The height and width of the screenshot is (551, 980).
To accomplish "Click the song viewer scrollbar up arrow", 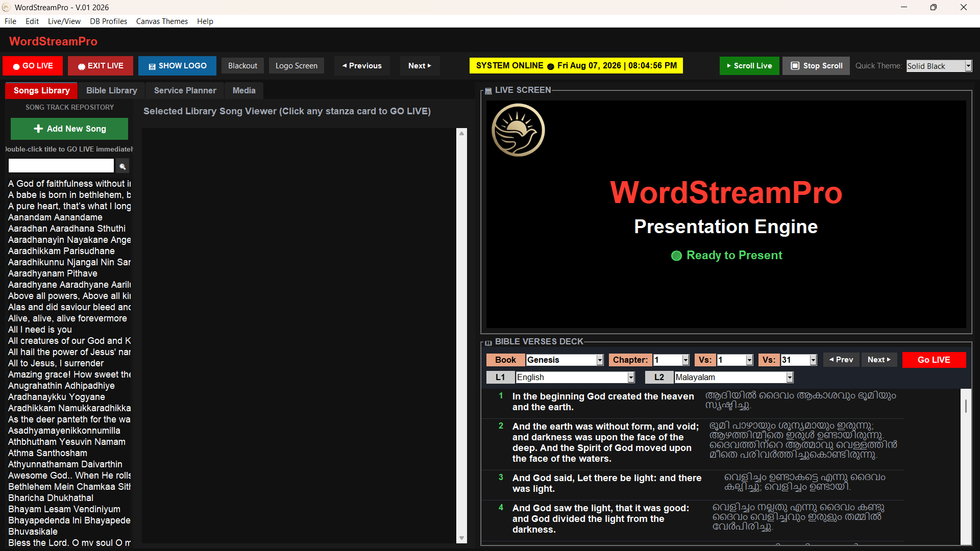I will pos(462,133).
